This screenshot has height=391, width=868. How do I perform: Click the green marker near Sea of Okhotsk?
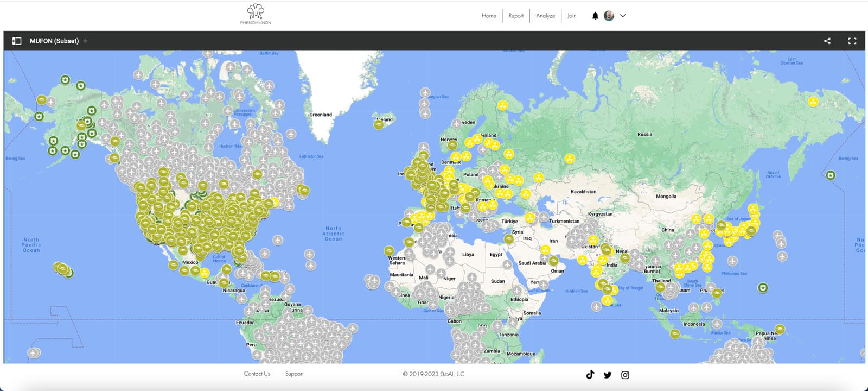pos(831,175)
